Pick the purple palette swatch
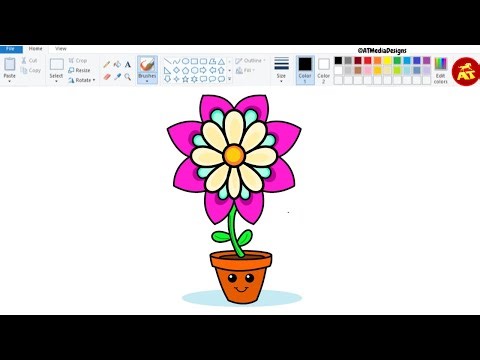 (427, 60)
